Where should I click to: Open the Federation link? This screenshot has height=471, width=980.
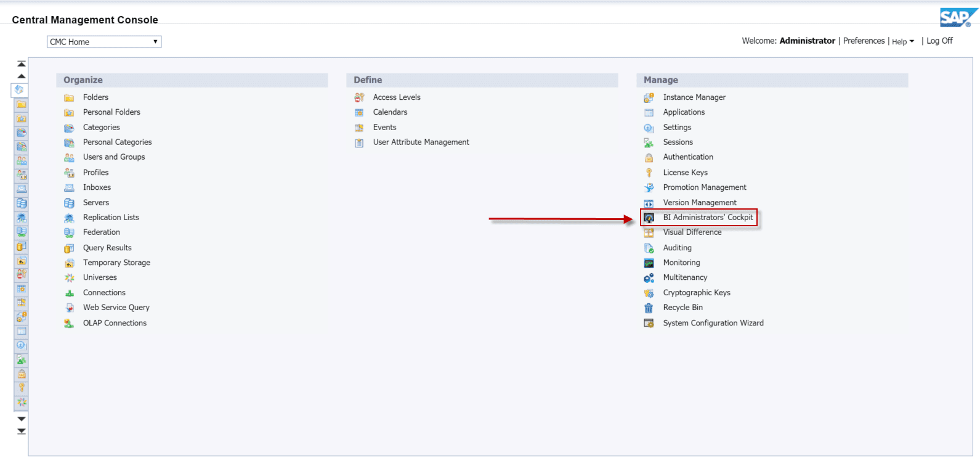pos(102,232)
